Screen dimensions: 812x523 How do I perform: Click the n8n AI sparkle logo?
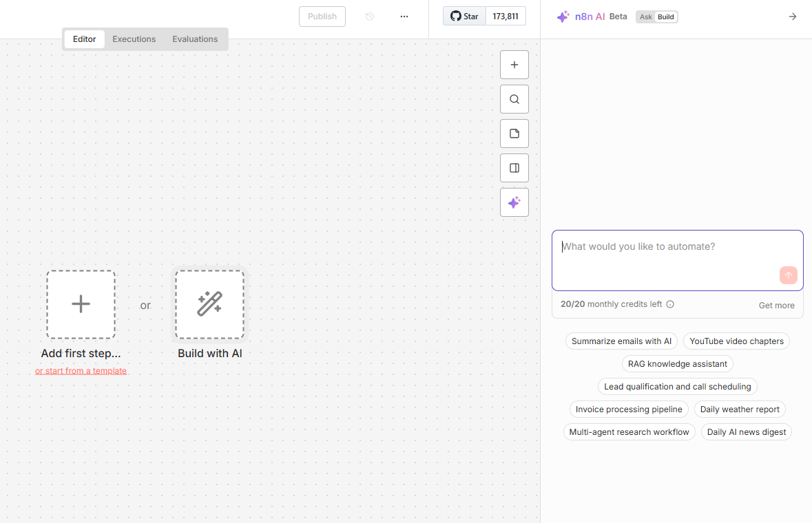click(563, 17)
